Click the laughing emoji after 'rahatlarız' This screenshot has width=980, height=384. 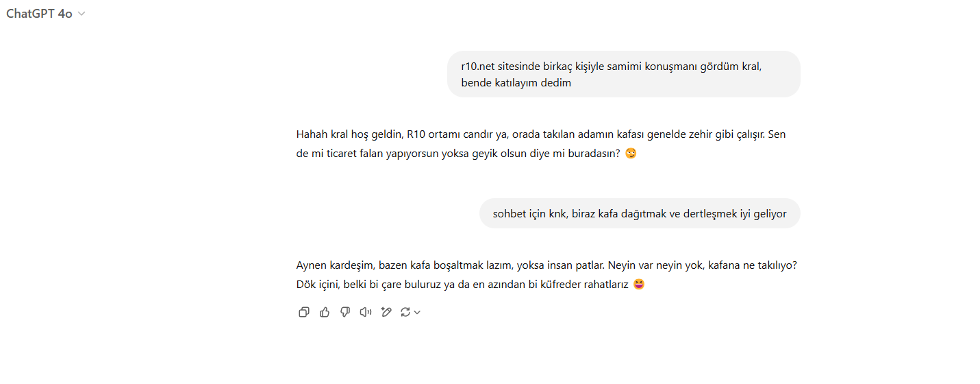coord(639,284)
